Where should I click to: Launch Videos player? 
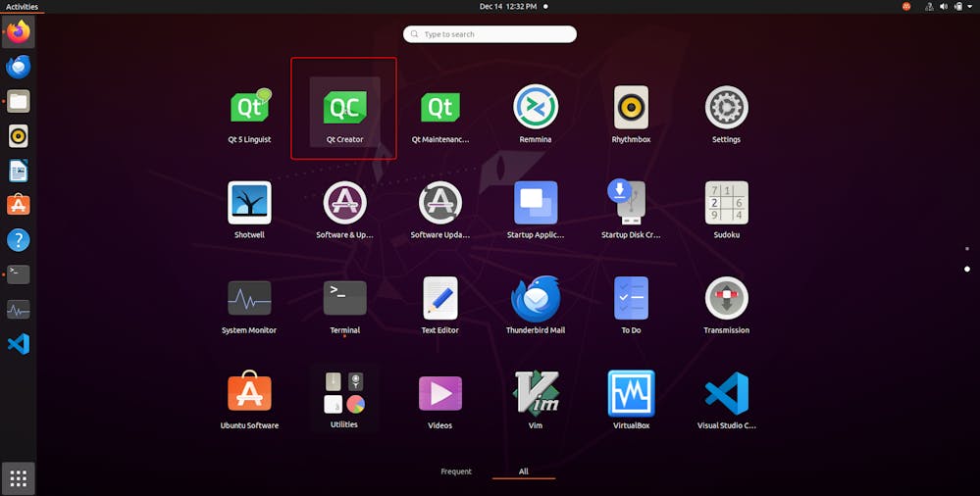[440, 401]
